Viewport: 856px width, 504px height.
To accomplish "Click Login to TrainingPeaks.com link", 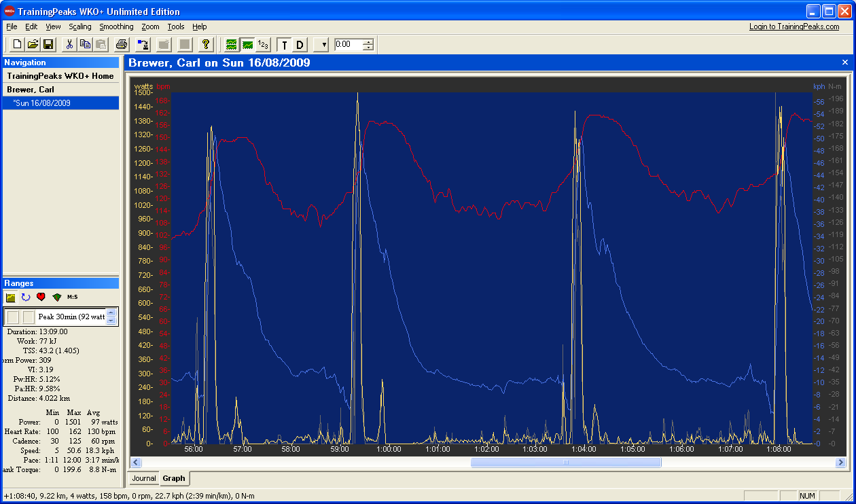I will [x=794, y=26].
